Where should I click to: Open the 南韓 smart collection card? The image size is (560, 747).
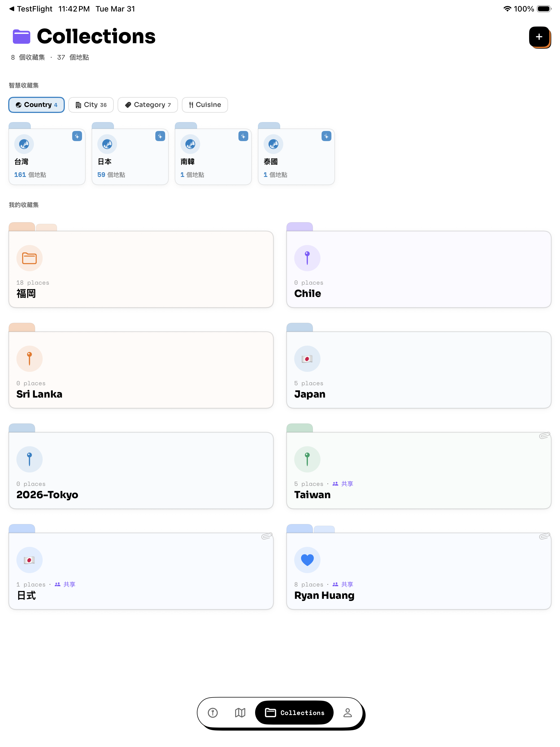coord(213,157)
